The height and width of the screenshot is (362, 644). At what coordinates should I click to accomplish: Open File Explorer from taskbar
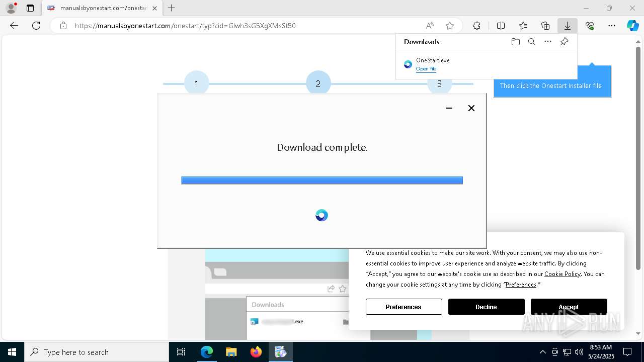point(231,352)
